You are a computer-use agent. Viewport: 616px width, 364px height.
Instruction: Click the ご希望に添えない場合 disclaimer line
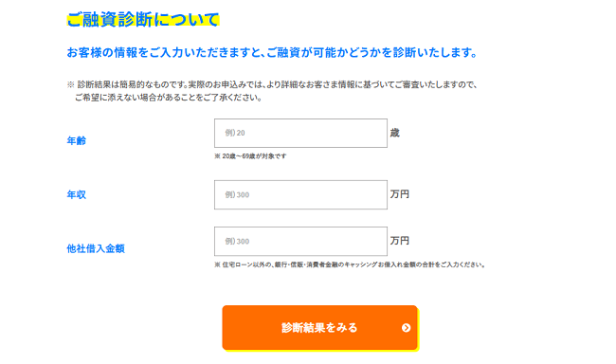168,98
